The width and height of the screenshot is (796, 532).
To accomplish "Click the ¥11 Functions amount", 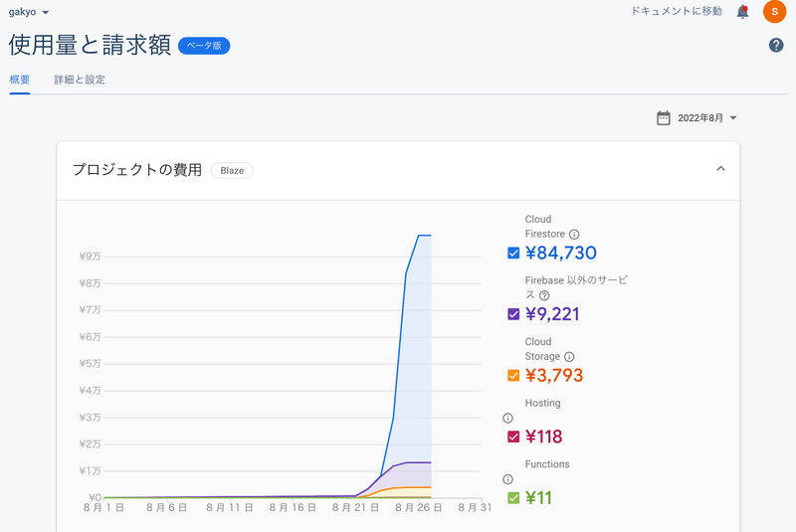I will 538,498.
